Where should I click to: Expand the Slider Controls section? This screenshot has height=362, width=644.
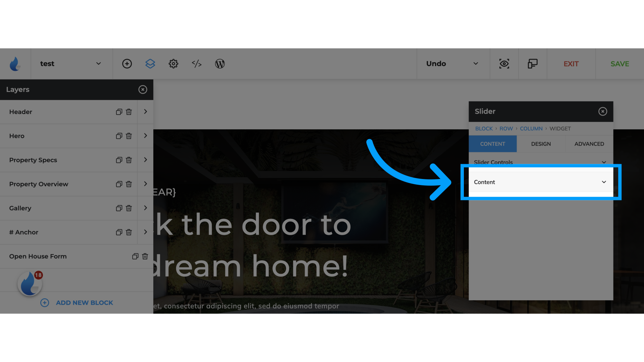(x=540, y=162)
